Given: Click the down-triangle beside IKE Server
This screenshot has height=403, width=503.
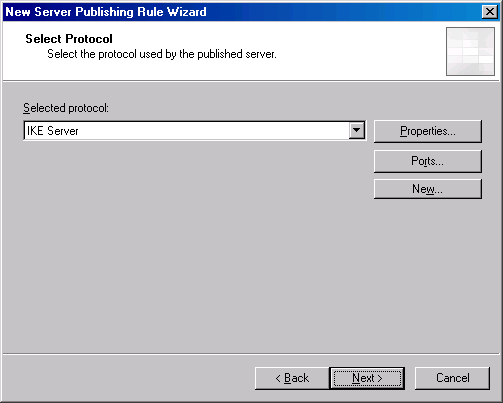Looking at the screenshot, I should tap(357, 130).
